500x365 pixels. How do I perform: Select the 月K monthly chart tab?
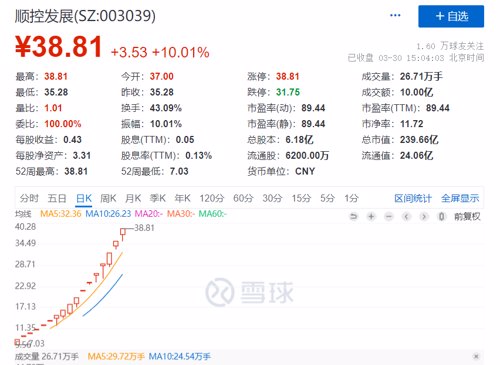133,198
